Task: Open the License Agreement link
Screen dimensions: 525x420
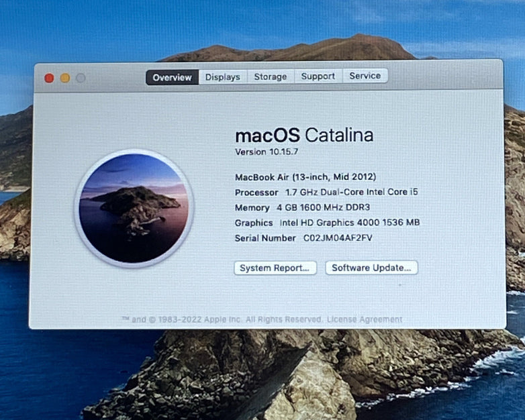Action: click(365, 319)
